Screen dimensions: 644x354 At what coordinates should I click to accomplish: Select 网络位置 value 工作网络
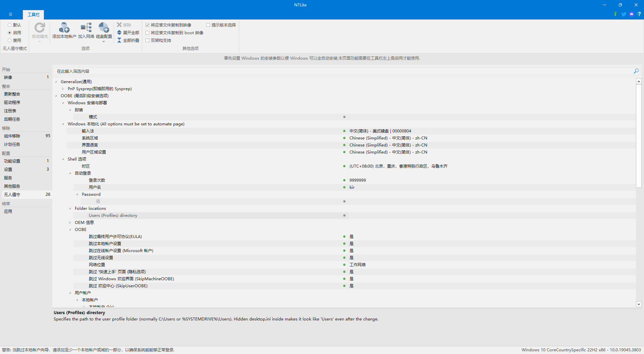click(358, 265)
